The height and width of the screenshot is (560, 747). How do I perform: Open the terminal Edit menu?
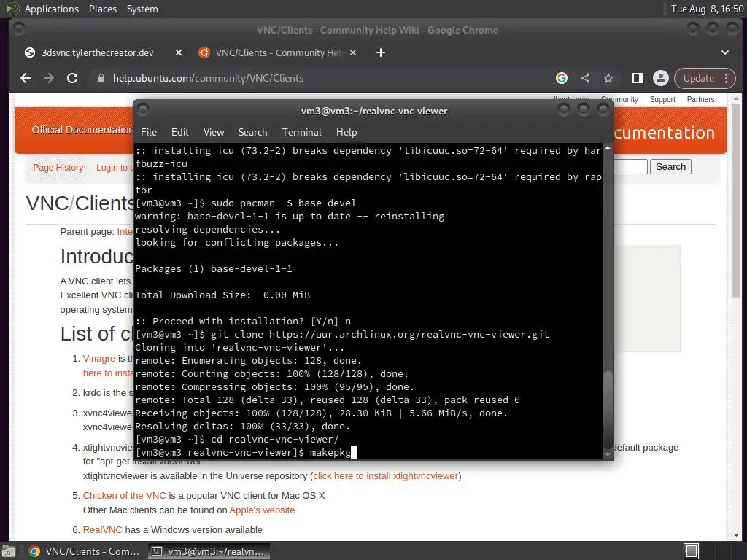point(179,133)
